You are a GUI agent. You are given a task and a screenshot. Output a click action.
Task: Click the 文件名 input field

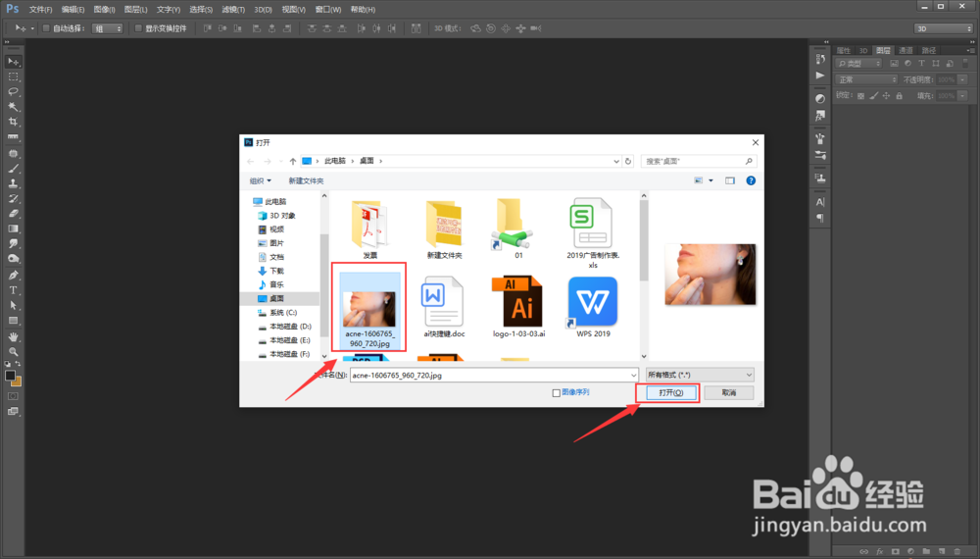pyautogui.click(x=494, y=376)
